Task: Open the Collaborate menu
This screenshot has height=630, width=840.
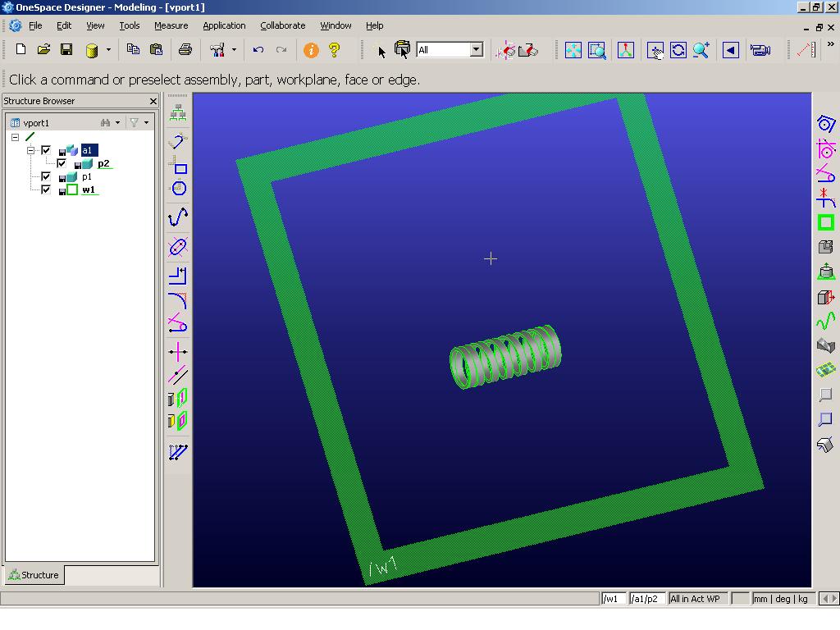Action: 282,25
